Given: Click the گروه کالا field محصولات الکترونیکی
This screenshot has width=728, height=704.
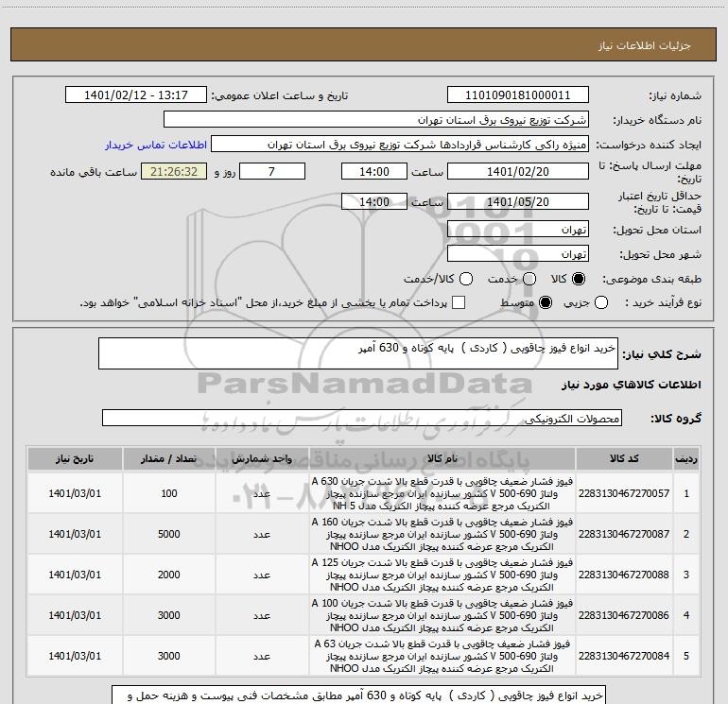Looking at the screenshot, I should point(362,418).
